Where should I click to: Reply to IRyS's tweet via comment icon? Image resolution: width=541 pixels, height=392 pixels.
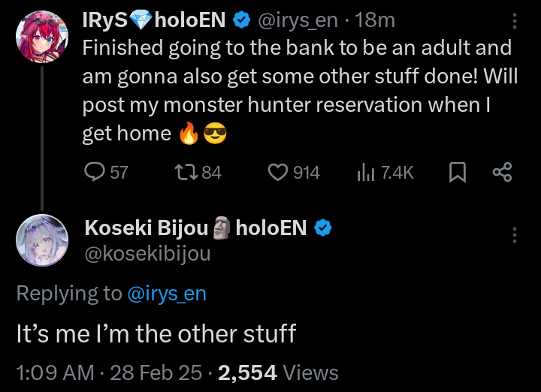95,173
